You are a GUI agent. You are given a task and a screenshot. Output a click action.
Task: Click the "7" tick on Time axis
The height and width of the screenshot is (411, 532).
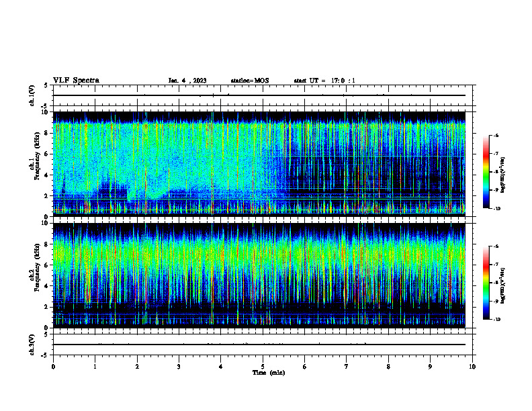[347, 367]
